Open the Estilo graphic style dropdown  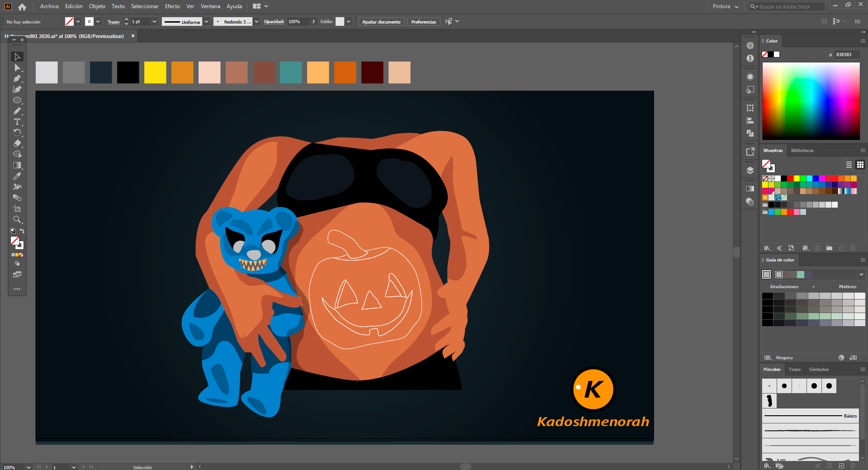[x=348, y=21]
